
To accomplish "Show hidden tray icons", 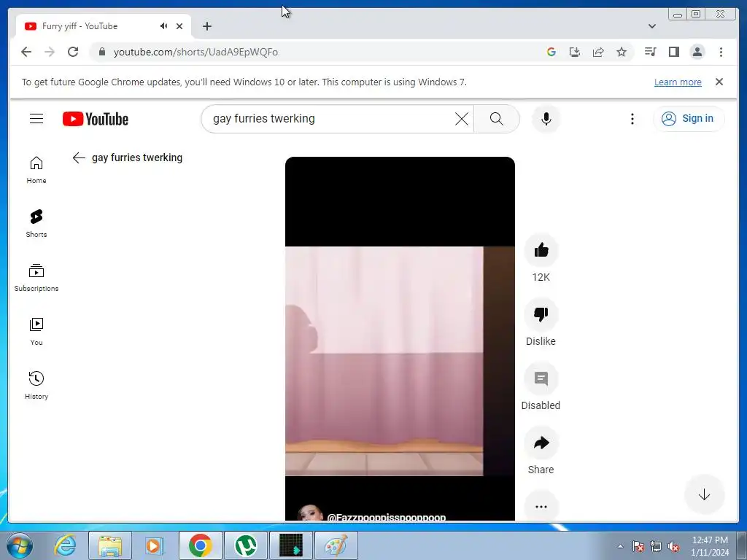I will [620, 546].
